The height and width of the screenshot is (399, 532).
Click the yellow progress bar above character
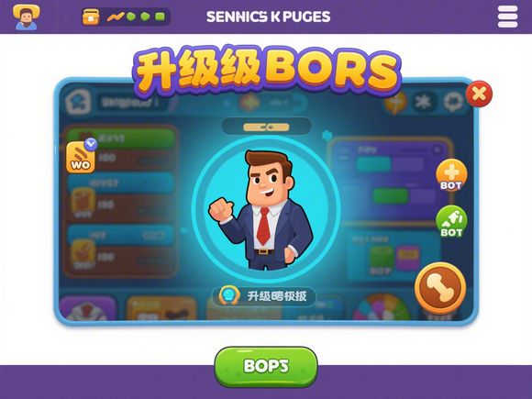pos(266,127)
